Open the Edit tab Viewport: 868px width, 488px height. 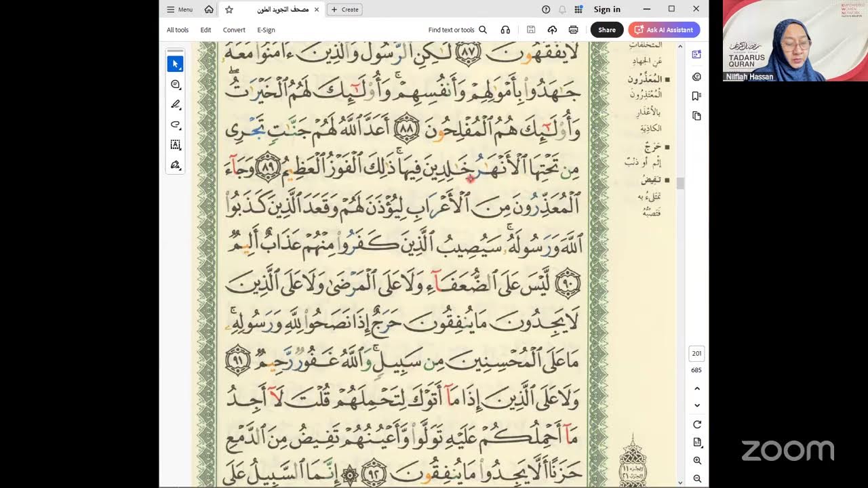[x=205, y=30]
